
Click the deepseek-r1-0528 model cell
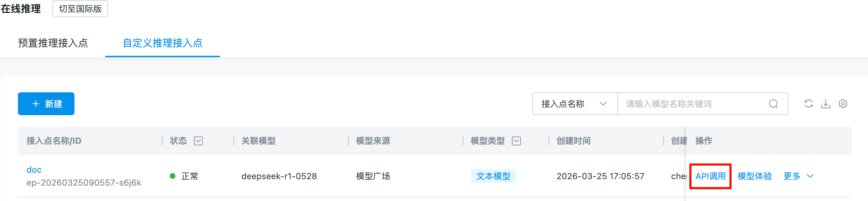pos(279,176)
